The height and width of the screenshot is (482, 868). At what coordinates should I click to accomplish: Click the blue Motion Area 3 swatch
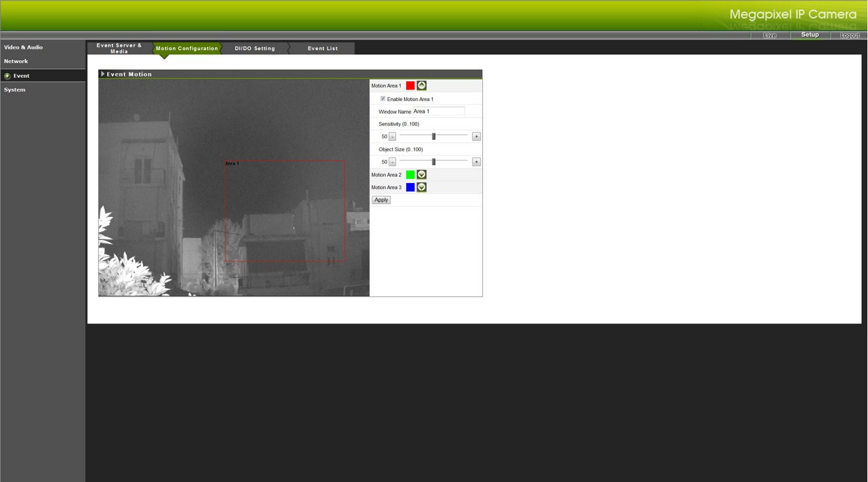[x=410, y=187]
